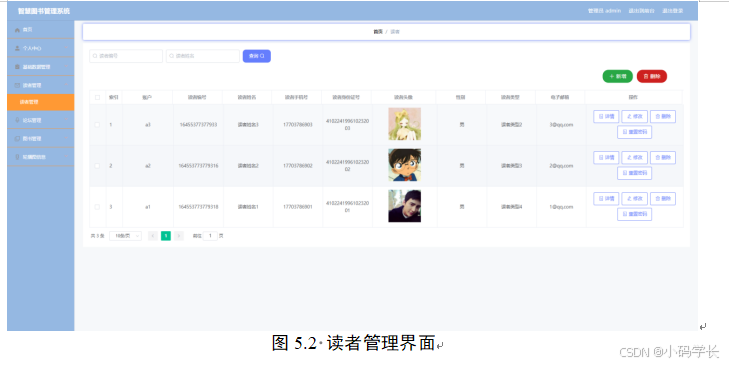Click row 删除 delete for account a3

click(663, 117)
